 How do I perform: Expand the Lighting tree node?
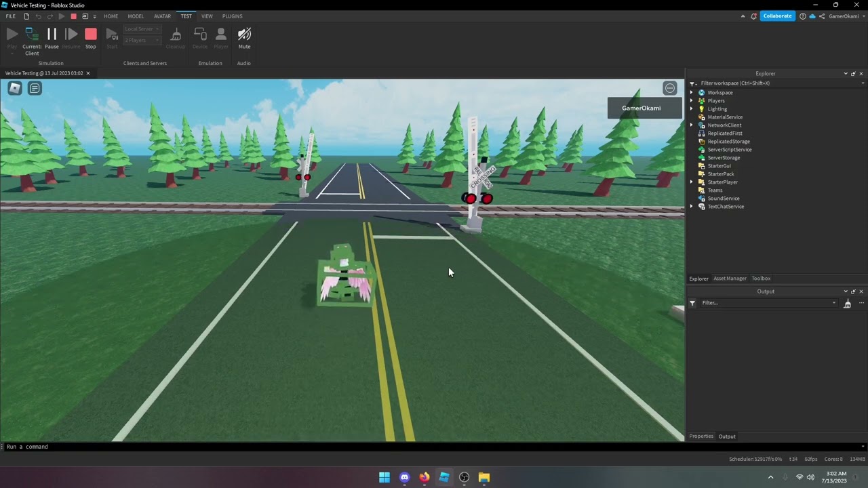pyautogui.click(x=692, y=108)
